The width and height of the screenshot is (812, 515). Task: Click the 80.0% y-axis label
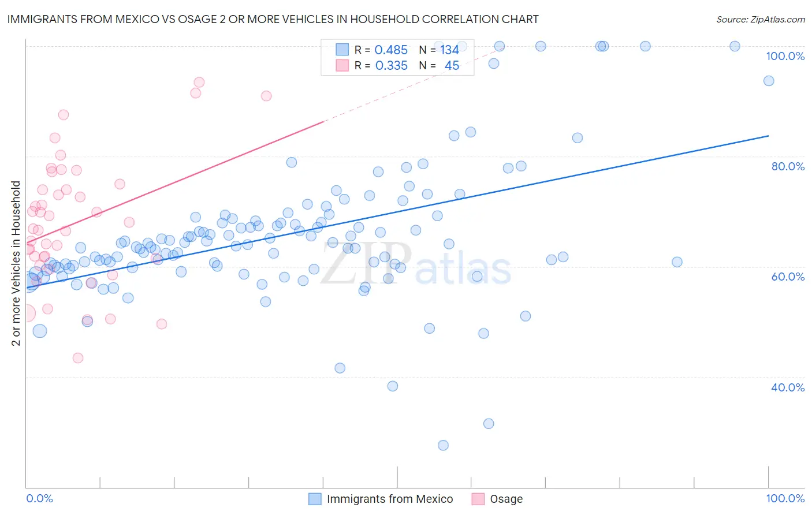tap(788, 166)
